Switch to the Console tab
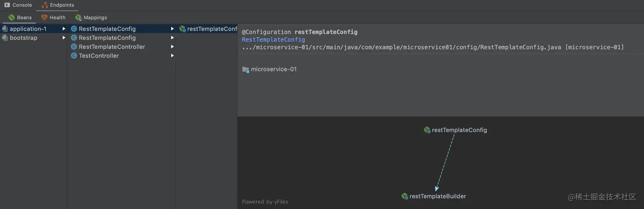Viewport: 644px width, 209px height. [x=18, y=5]
